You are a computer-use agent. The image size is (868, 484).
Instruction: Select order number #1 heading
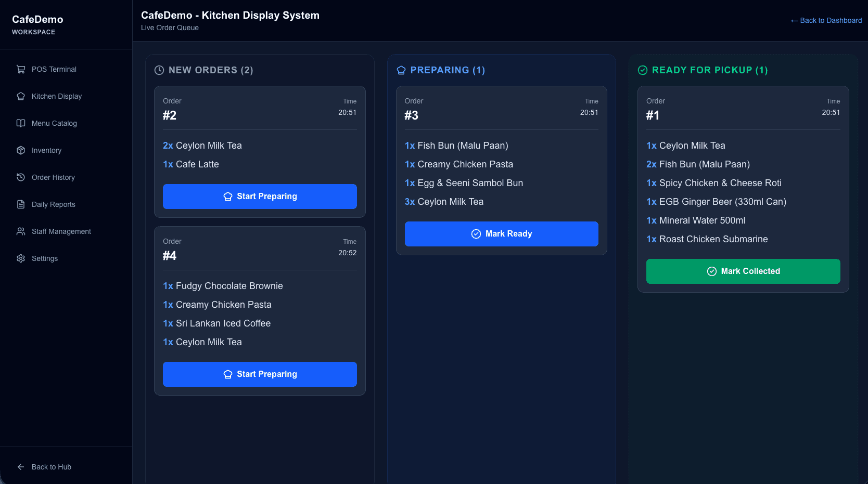tap(653, 115)
